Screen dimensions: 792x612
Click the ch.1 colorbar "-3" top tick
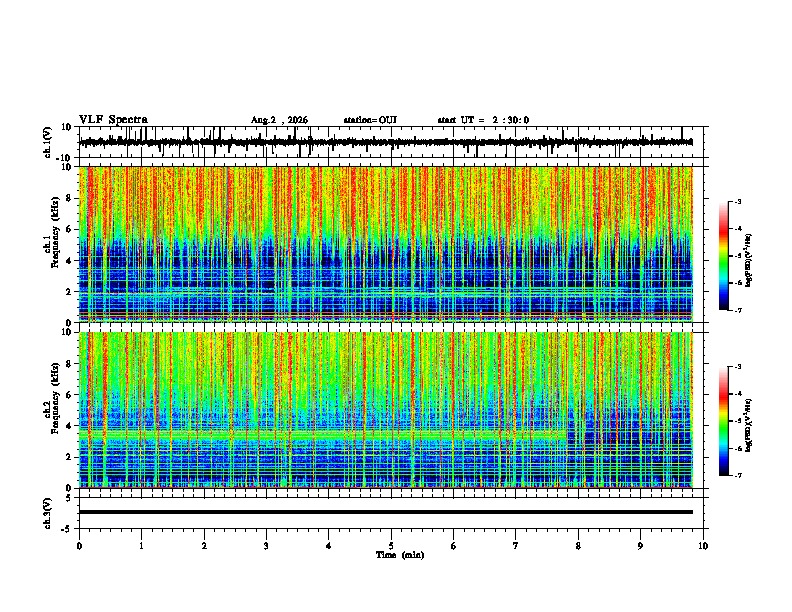pos(738,202)
